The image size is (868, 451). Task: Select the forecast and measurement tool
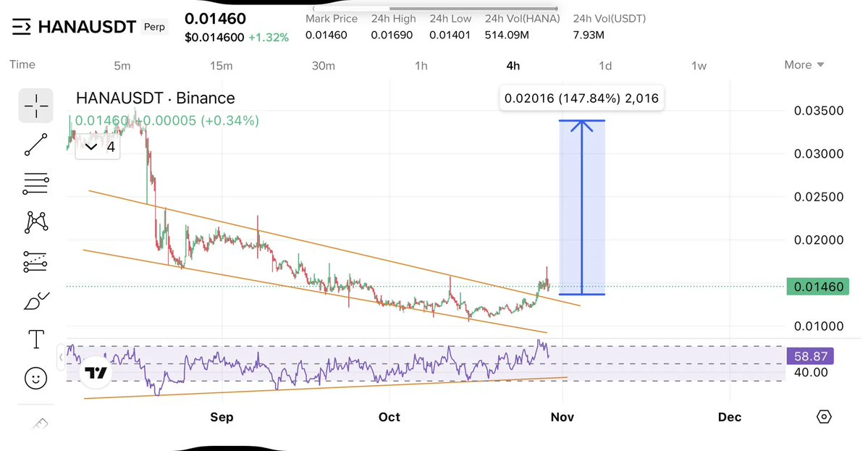point(36,262)
